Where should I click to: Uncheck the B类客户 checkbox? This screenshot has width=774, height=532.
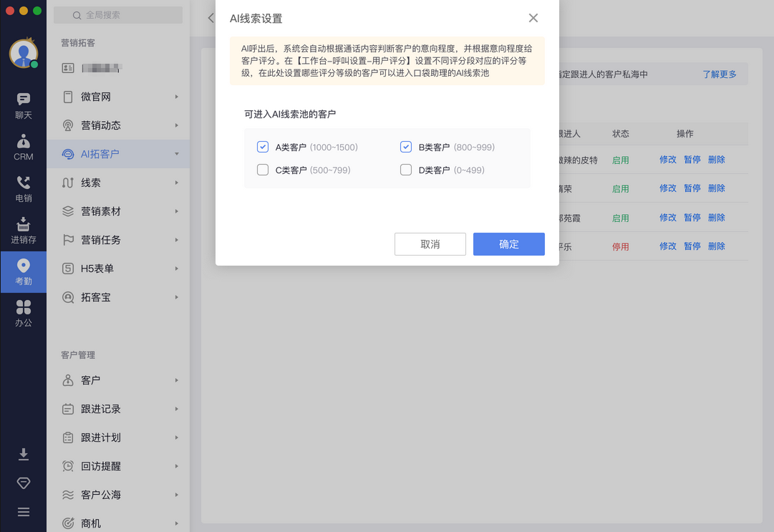(x=406, y=147)
